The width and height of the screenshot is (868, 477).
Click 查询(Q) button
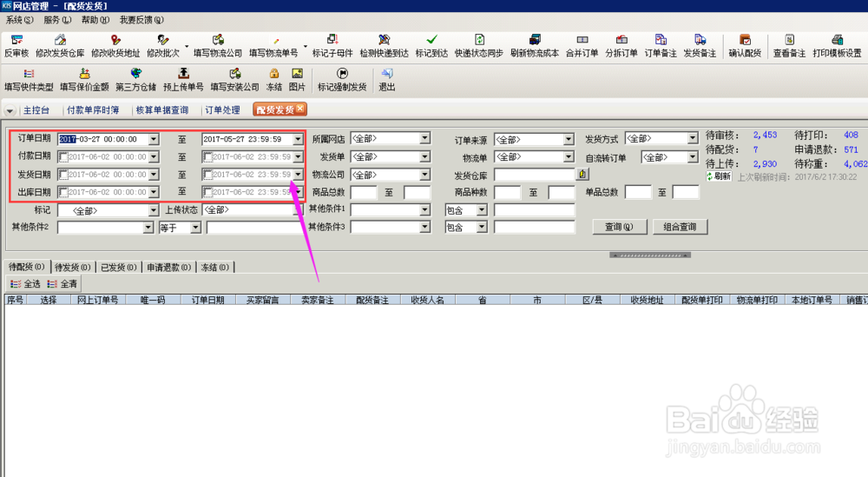(x=619, y=227)
